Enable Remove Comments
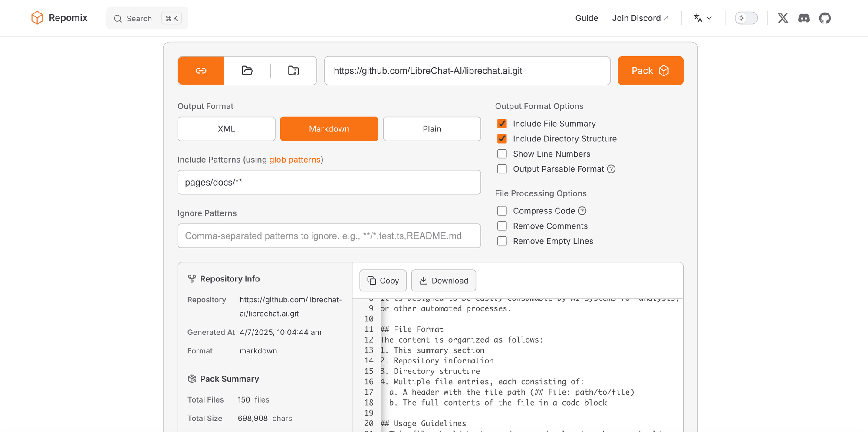The width and height of the screenshot is (868, 432). point(502,226)
